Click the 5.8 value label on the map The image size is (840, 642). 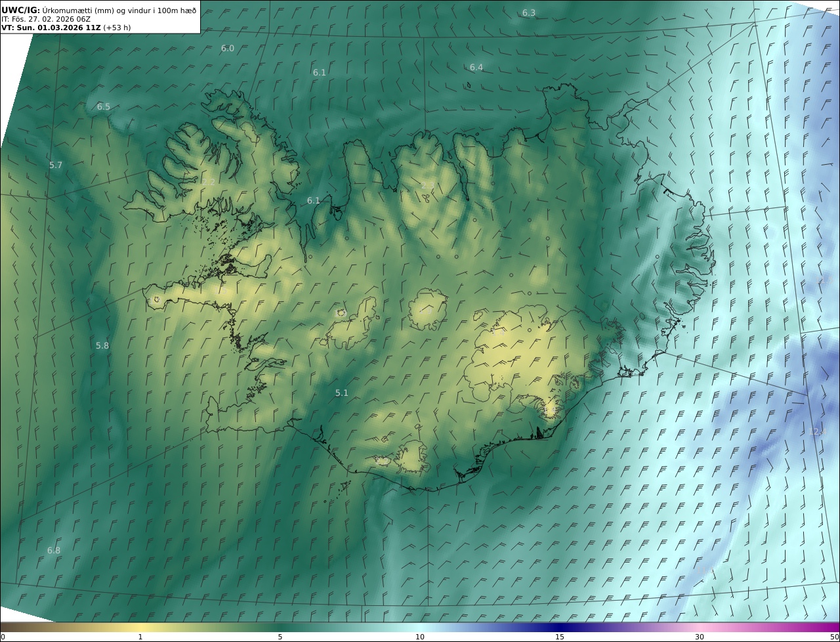[x=102, y=345]
